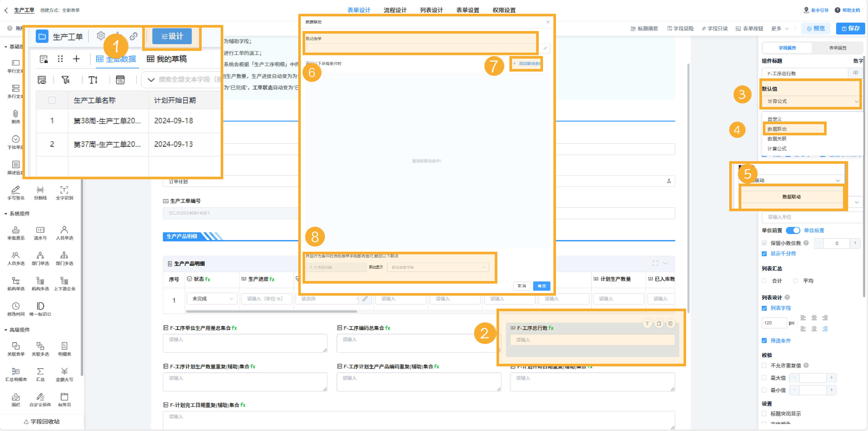The image size is (868, 431).
Task: Uncheck the 显示千分符 checkbox
Action: click(x=764, y=254)
